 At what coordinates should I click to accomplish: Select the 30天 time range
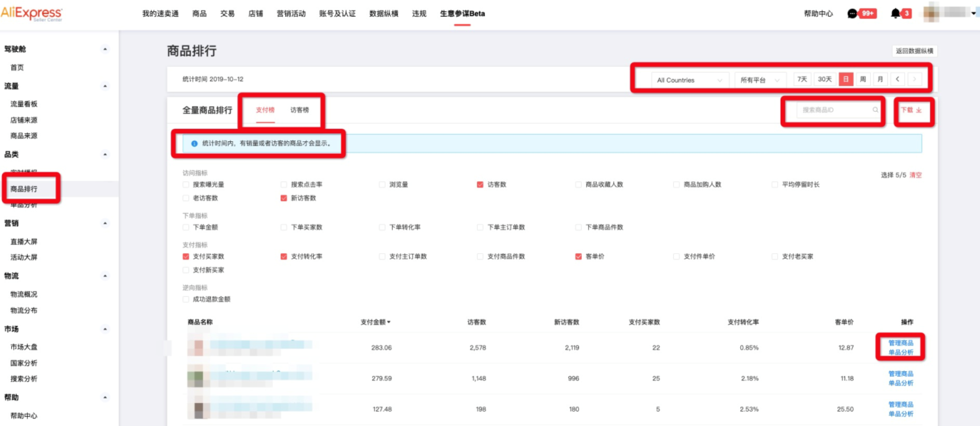[x=825, y=79]
